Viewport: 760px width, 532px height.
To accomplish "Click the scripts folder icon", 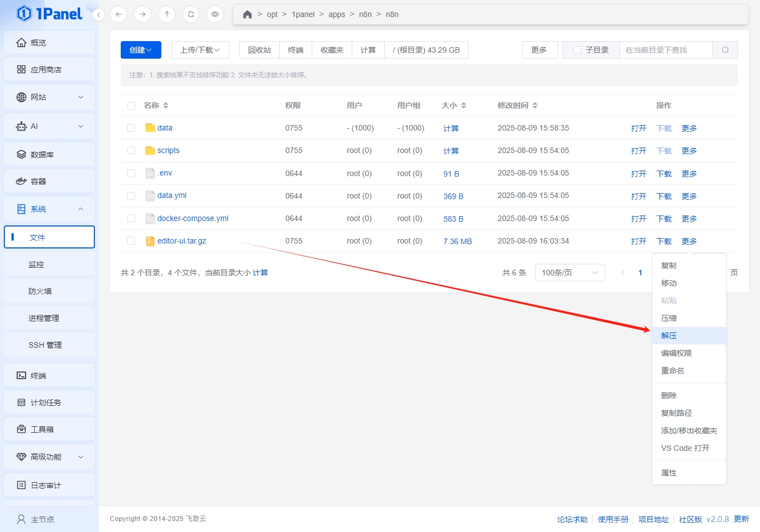I will [150, 150].
